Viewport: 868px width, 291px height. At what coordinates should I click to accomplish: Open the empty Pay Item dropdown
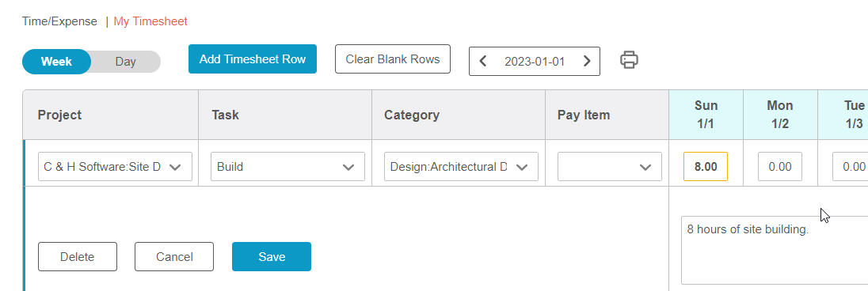tap(610, 167)
